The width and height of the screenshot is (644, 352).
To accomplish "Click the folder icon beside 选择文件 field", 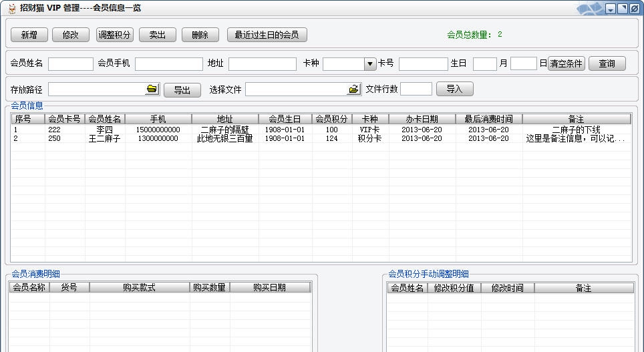I will click(353, 90).
